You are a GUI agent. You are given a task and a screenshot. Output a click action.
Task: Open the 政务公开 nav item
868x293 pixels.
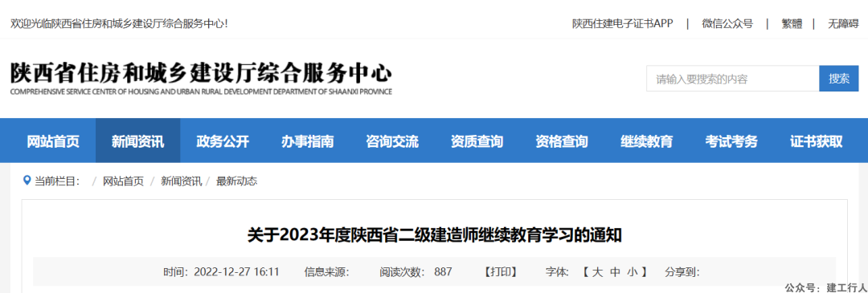(x=223, y=141)
